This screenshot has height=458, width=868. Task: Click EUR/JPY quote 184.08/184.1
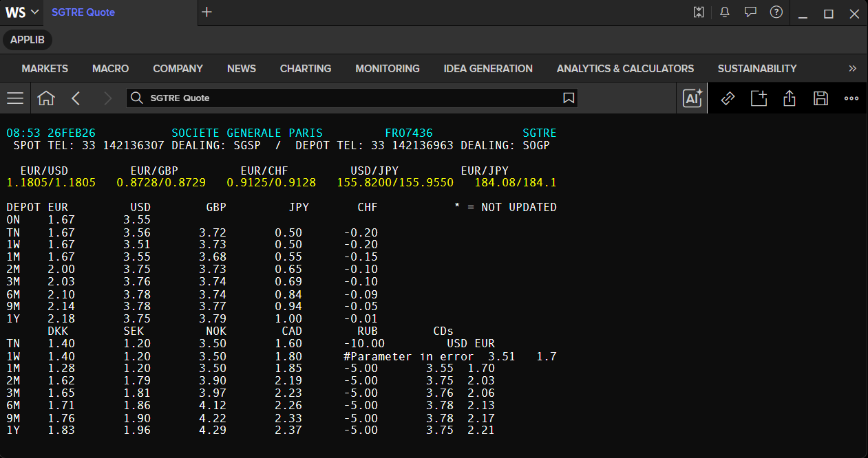click(x=516, y=183)
